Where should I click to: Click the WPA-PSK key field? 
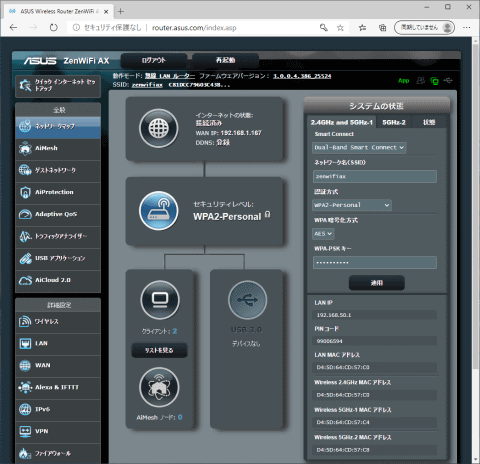click(x=375, y=262)
